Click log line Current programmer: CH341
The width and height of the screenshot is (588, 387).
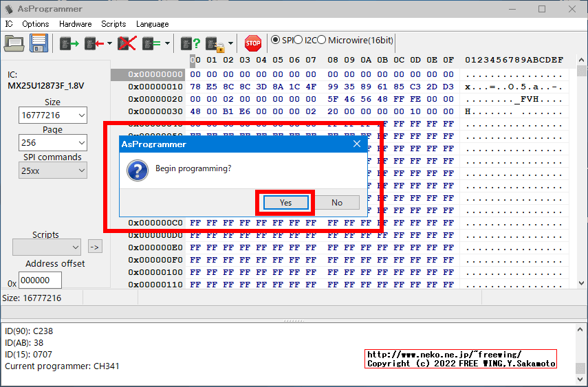click(x=62, y=366)
